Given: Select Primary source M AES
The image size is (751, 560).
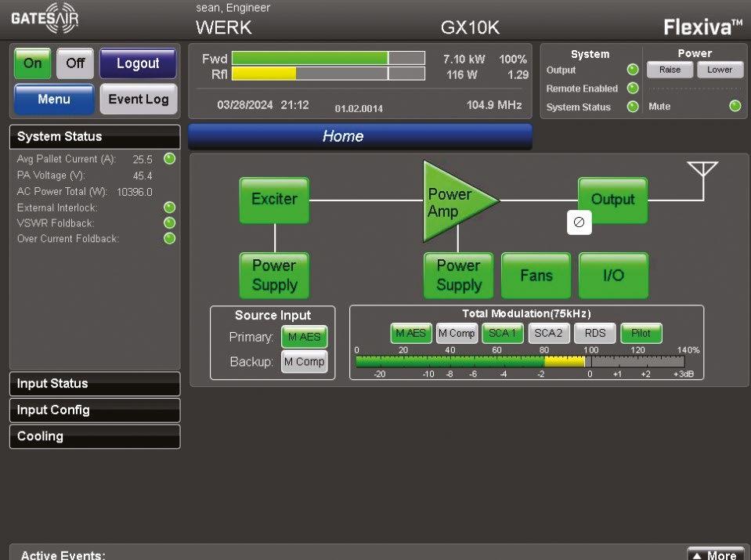Looking at the screenshot, I should click(305, 337).
